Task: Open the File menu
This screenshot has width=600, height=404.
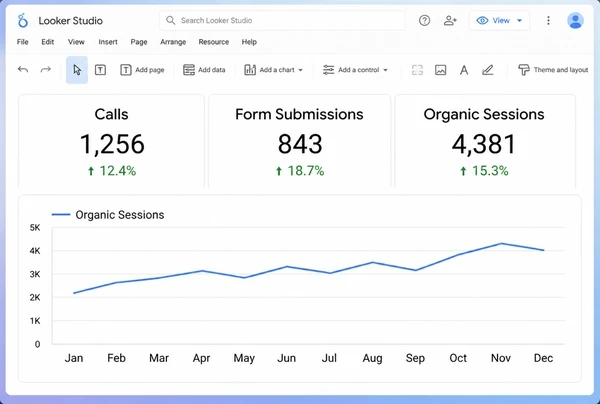Action: point(23,42)
